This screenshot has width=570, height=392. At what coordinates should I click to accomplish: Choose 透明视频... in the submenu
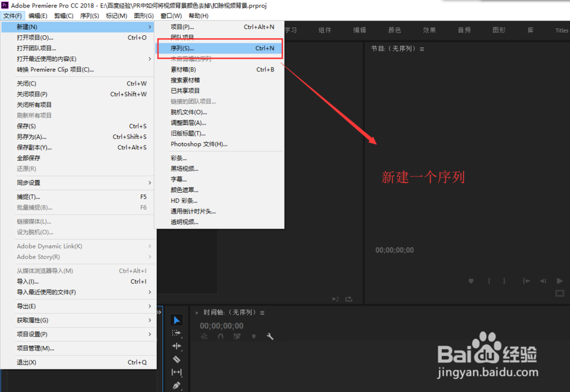[219, 222]
